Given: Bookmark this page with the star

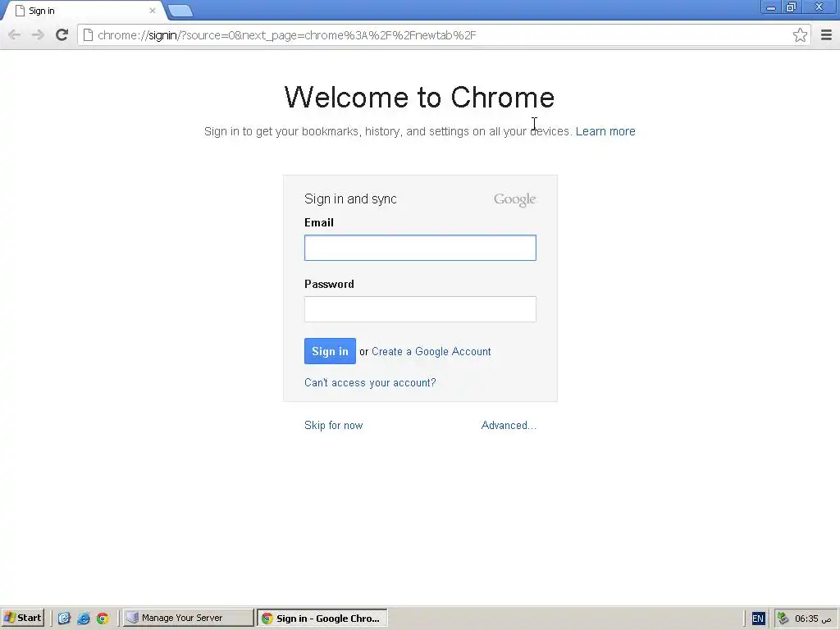Looking at the screenshot, I should click(800, 34).
